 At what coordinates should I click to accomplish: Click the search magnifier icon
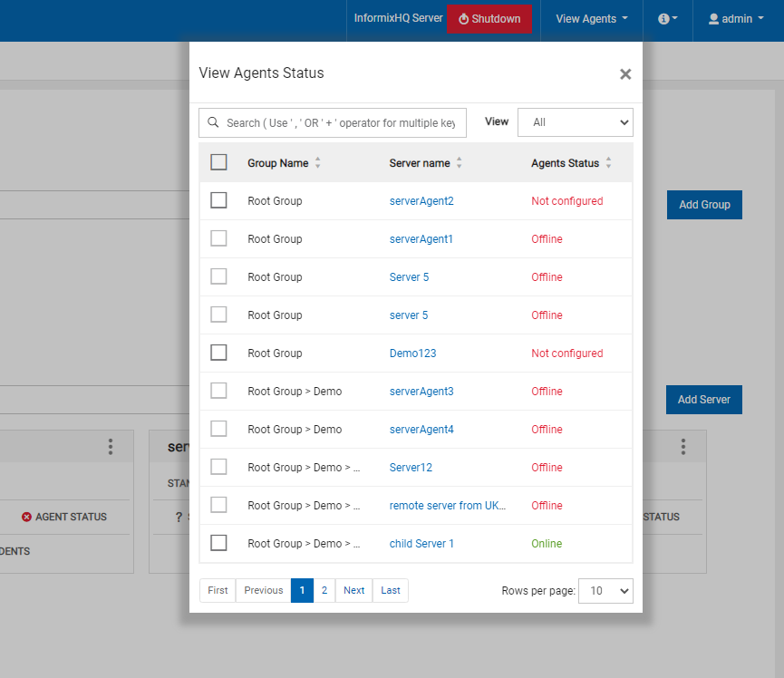pyautogui.click(x=213, y=122)
